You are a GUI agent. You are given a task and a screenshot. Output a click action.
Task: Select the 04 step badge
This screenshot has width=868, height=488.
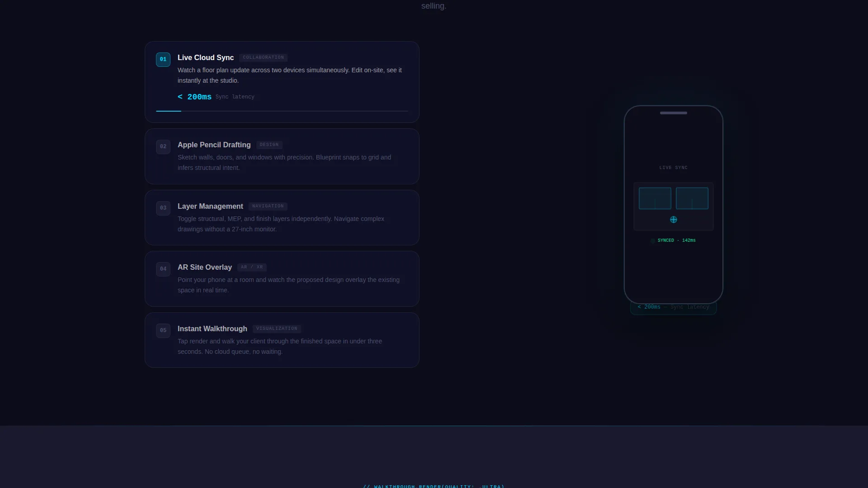click(x=163, y=269)
